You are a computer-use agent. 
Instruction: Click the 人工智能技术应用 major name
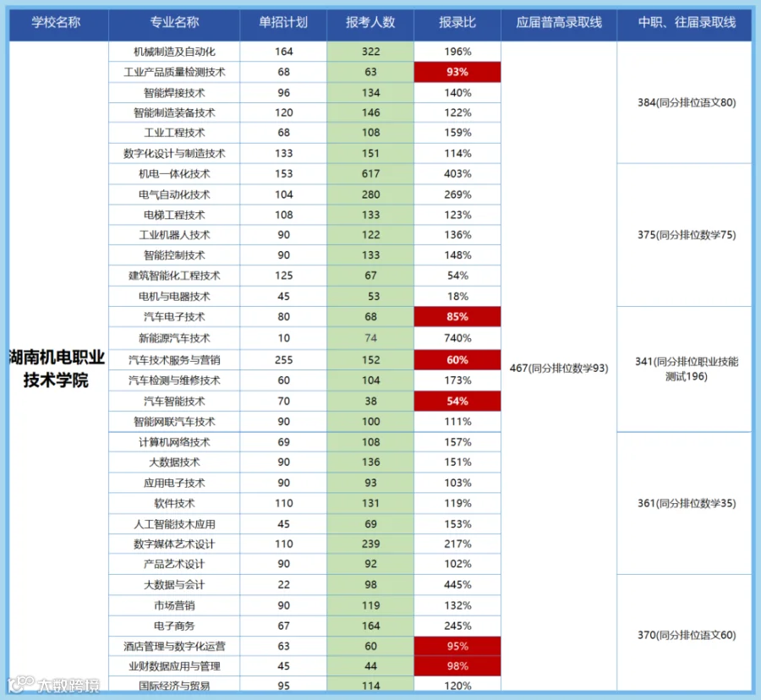174,524
